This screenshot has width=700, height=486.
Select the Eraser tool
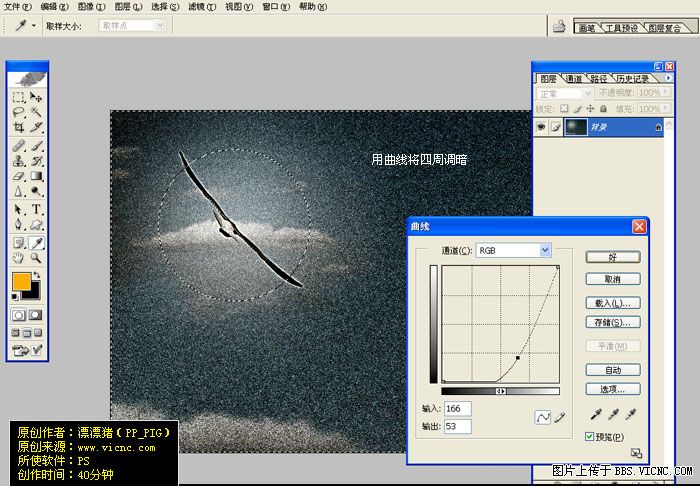(x=18, y=176)
